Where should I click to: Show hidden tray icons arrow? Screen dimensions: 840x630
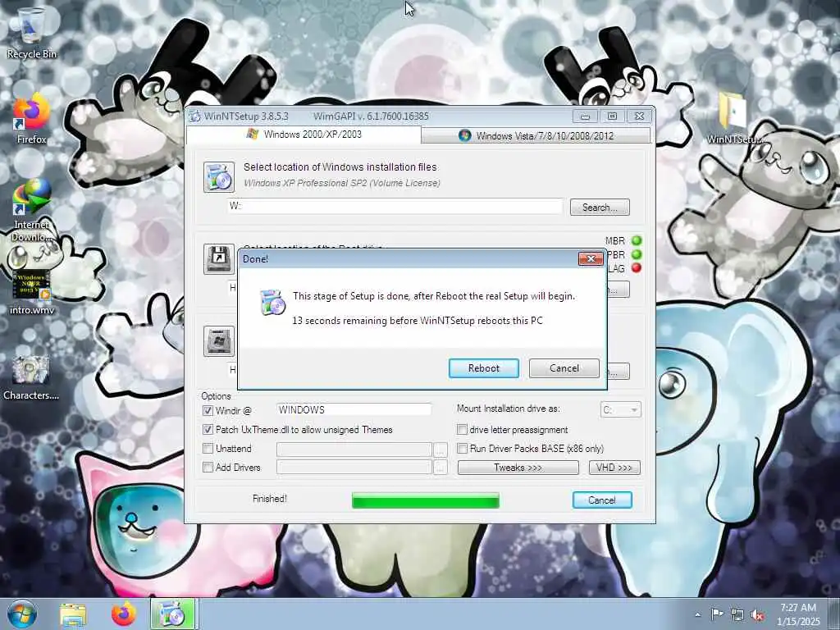coord(697,614)
